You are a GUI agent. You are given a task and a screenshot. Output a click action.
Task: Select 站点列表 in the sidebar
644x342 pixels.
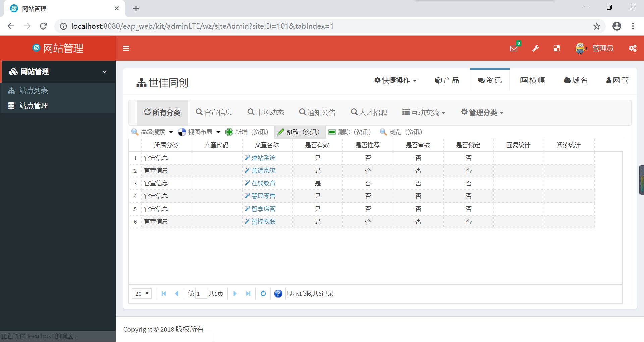pos(34,90)
